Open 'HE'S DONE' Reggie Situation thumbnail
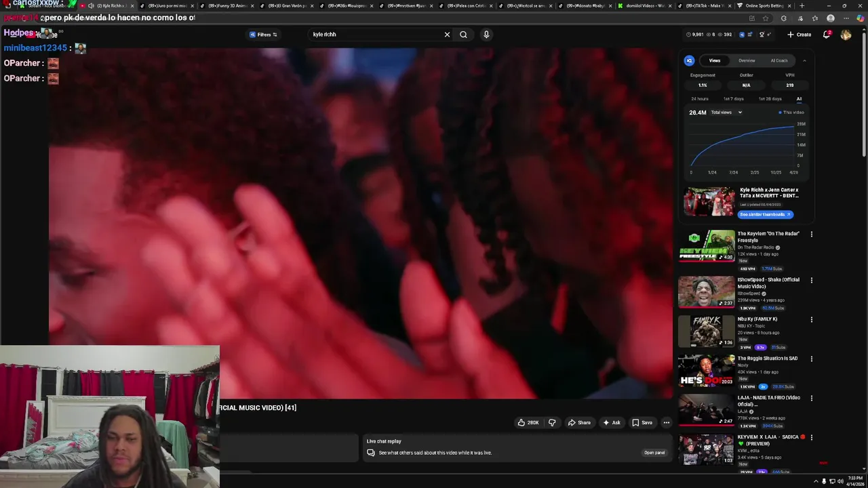 pos(707,371)
